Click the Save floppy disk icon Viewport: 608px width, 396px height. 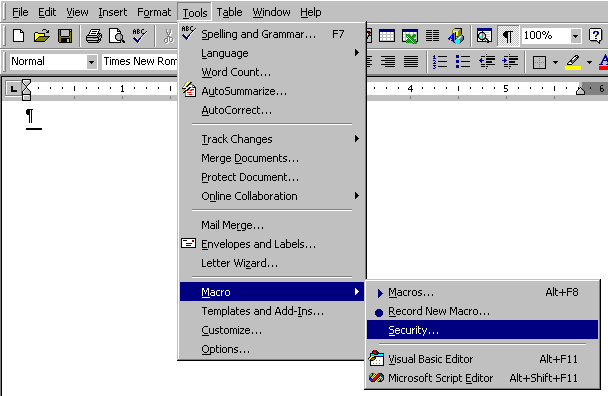coord(65,36)
